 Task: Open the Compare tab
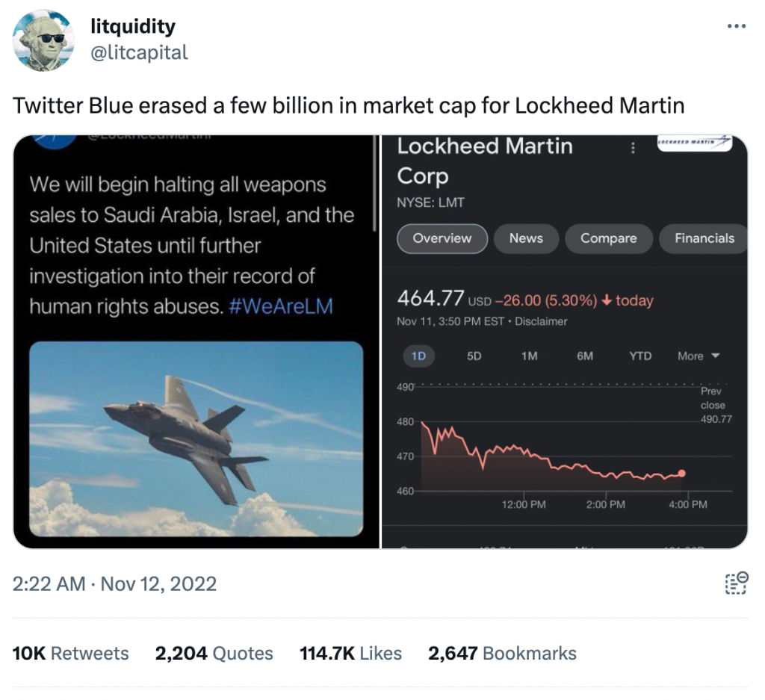(x=608, y=238)
